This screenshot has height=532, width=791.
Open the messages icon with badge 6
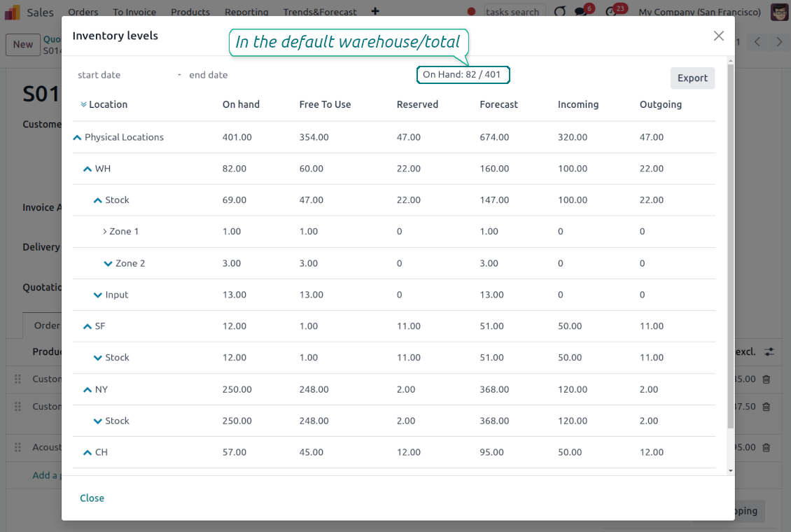581,12
